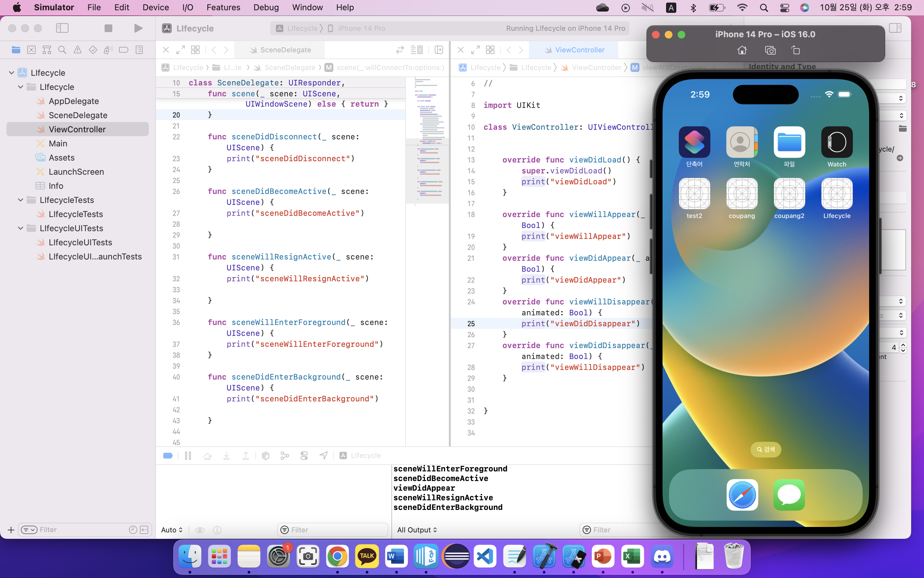
Task: Take a Simulator screenshot with camera icon
Action: [x=770, y=50]
